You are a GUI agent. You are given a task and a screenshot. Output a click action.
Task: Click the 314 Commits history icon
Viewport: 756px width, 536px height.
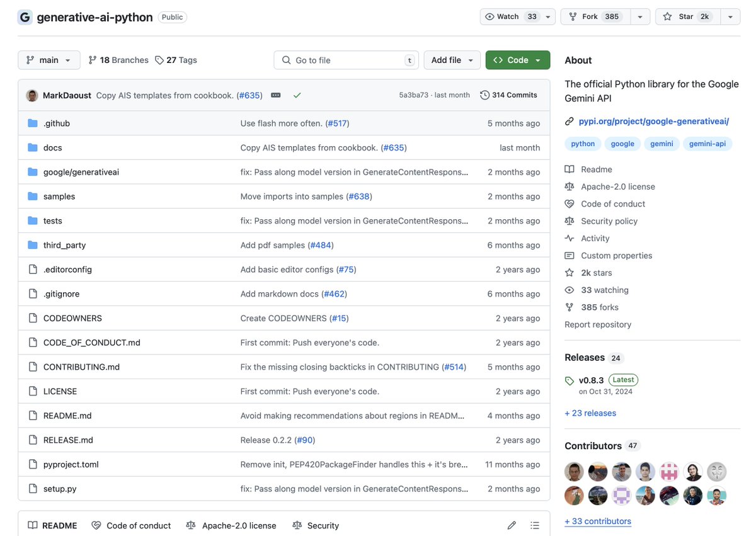[484, 95]
